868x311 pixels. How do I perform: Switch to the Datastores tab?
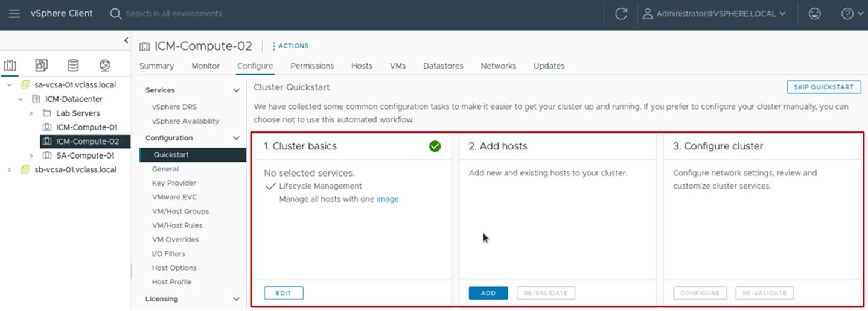click(442, 66)
